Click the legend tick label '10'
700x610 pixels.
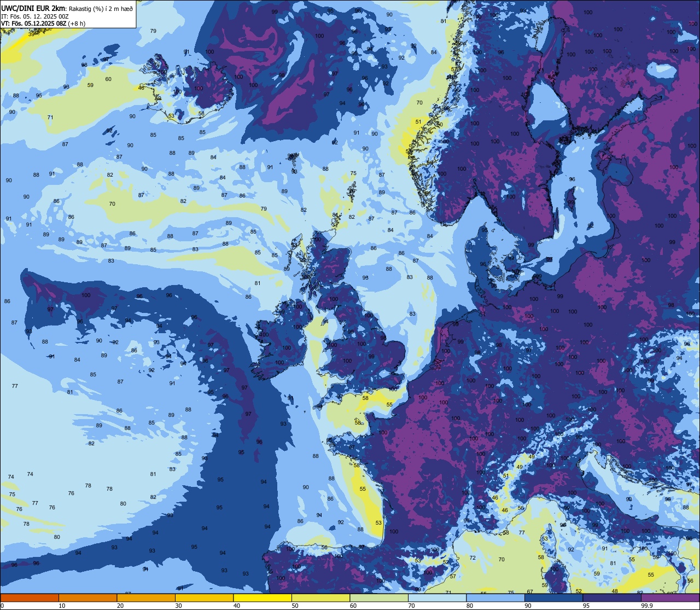[x=62, y=606]
